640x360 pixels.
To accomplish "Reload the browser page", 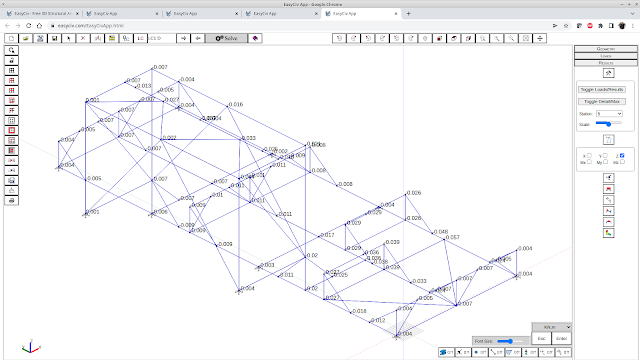I will coord(29,26).
